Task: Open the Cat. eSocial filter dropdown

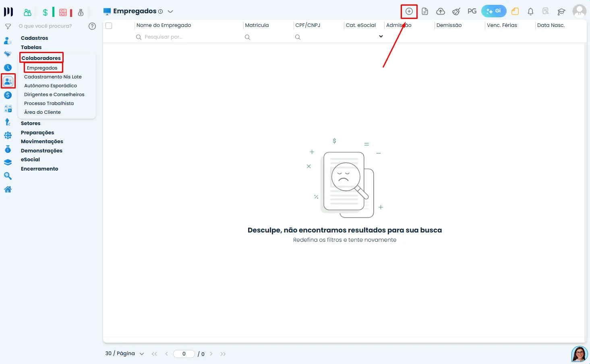Action: click(381, 36)
